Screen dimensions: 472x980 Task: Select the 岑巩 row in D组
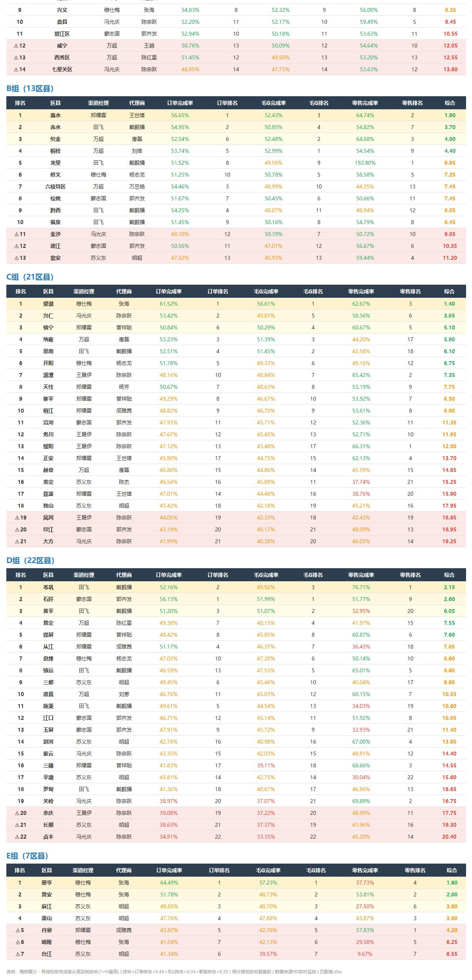tap(236, 587)
